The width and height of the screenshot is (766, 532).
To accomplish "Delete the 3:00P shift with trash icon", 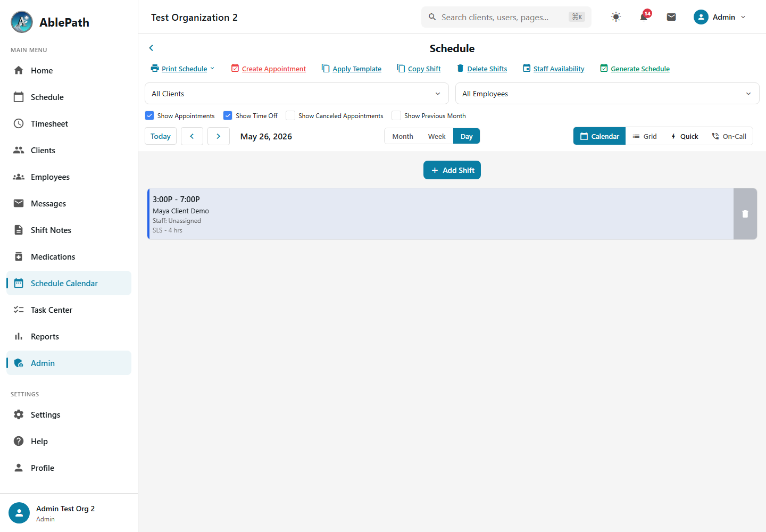I will click(x=745, y=214).
